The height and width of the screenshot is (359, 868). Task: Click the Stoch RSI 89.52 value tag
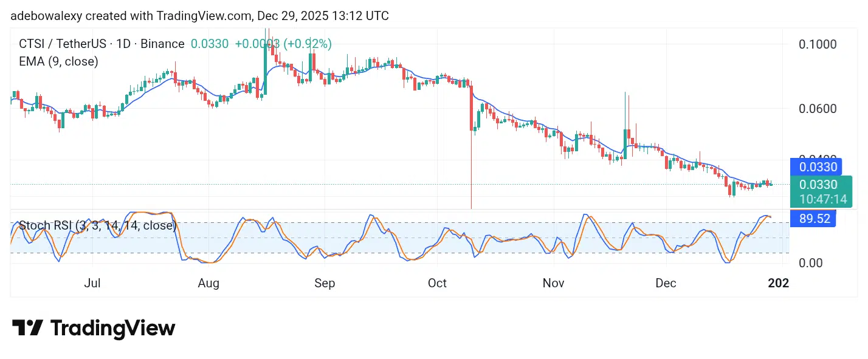pyautogui.click(x=815, y=219)
